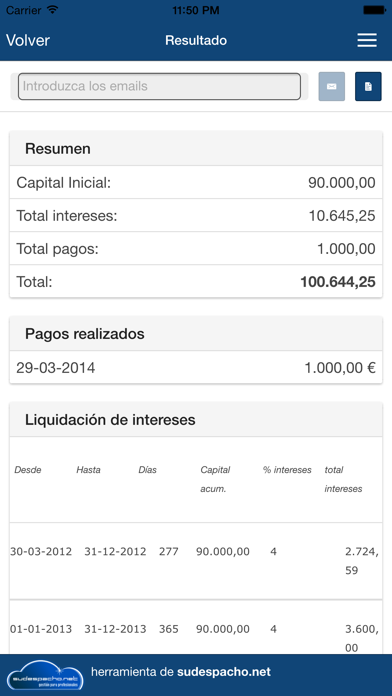The width and height of the screenshot is (392, 696).
Task: Select the 1.000,00 total pagos value
Action: click(x=346, y=249)
